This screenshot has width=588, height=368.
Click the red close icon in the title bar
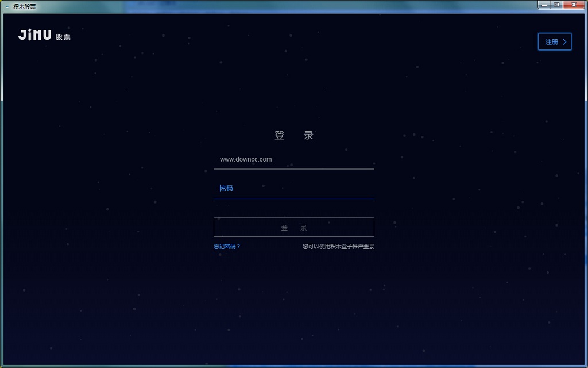pyautogui.click(x=574, y=5)
